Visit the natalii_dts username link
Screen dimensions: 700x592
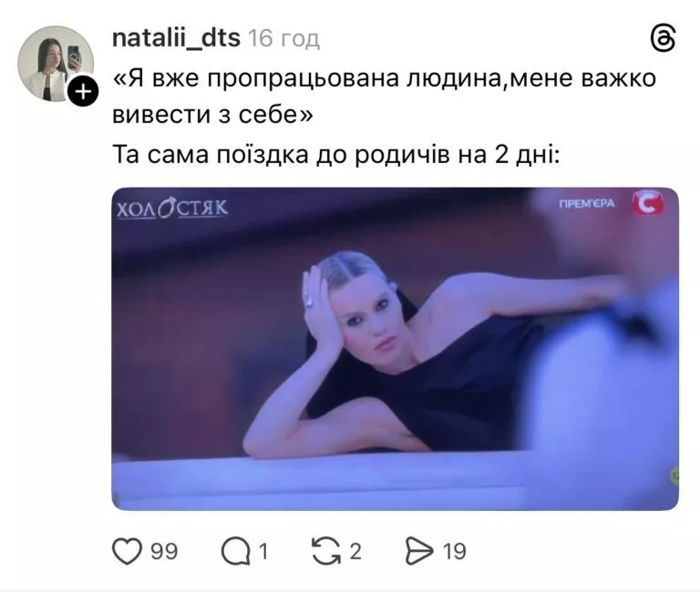[176, 38]
